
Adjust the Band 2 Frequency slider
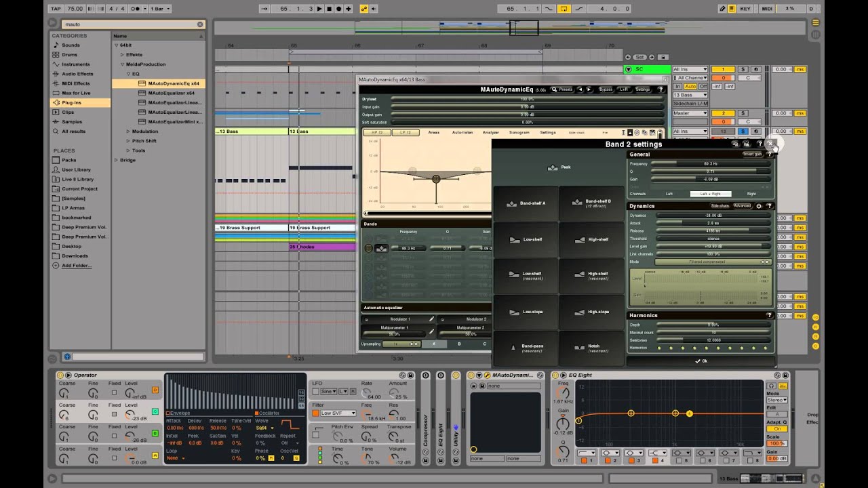pyautogui.click(x=711, y=163)
